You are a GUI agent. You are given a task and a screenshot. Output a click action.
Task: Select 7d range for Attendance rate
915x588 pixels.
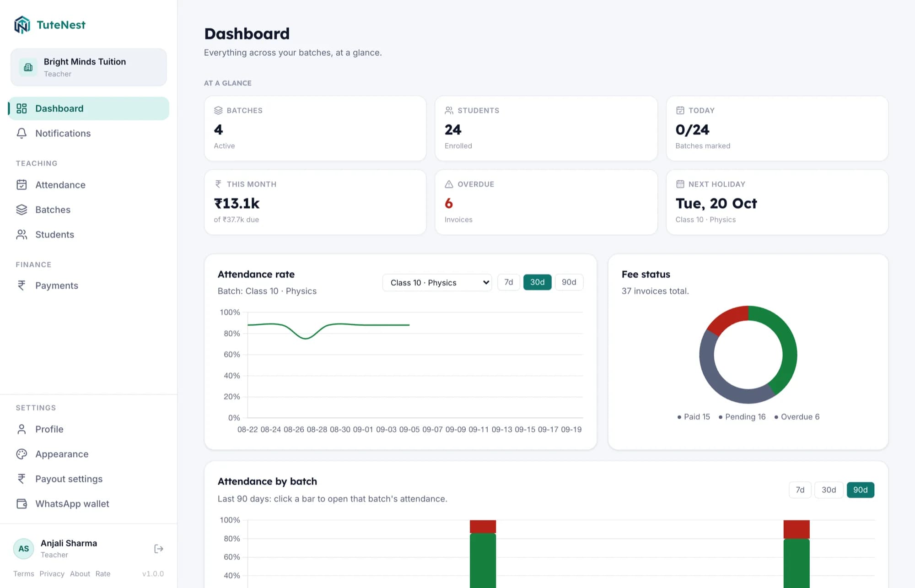(509, 282)
